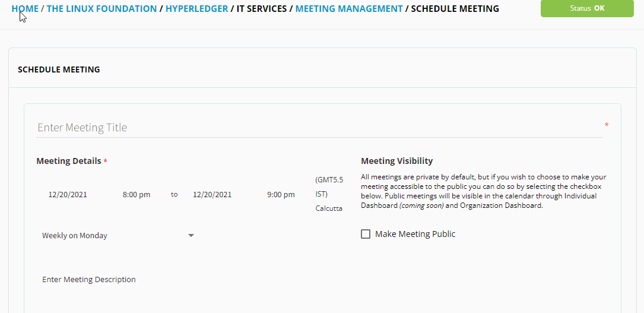Image resolution: width=644 pixels, height=313 pixels.
Task: Check the Make Meeting Public checkbox
Action: tap(366, 234)
